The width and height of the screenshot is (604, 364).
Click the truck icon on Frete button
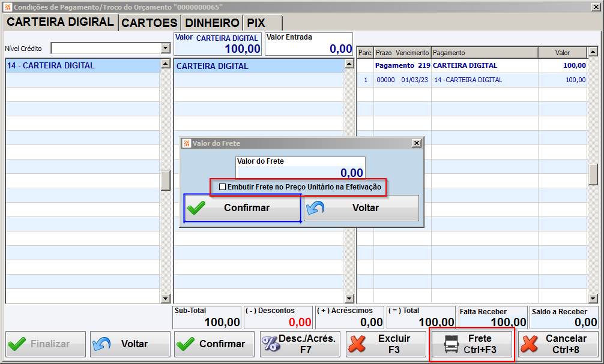point(451,344)
